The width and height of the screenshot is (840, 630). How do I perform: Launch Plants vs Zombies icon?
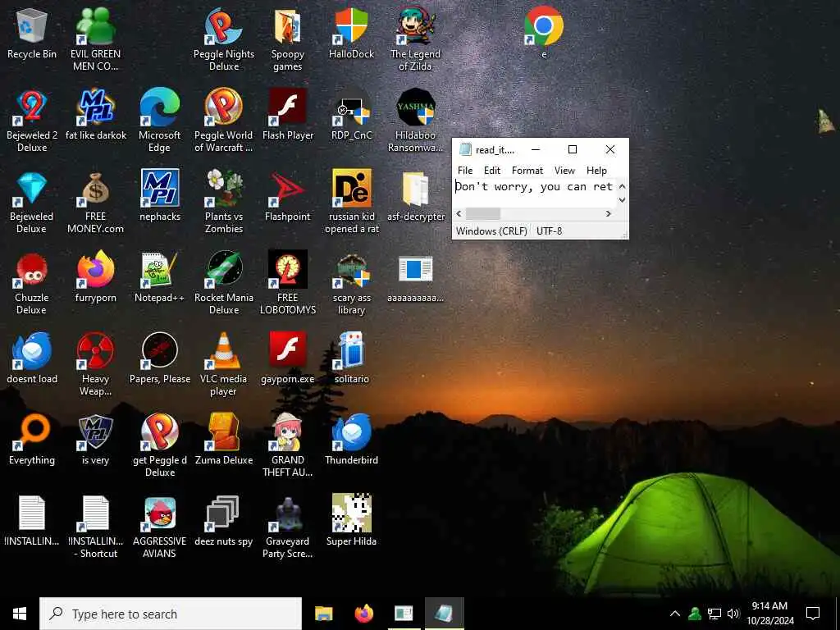click(x=224, y=203)
